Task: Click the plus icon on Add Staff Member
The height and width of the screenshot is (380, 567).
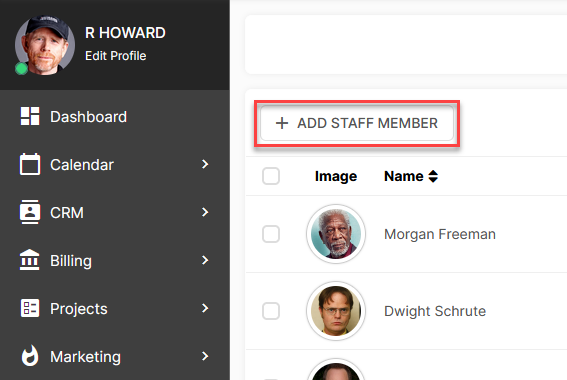Action: point(282,123)
